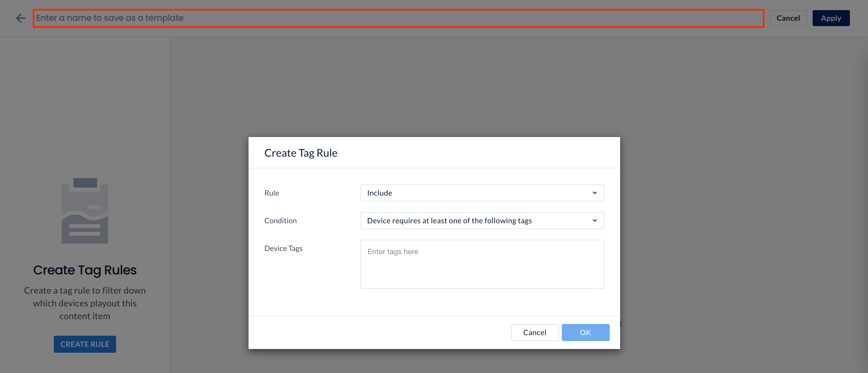Go back using the left arrow icon
Screen dimensions: 868x373
(x=21, y=18)
